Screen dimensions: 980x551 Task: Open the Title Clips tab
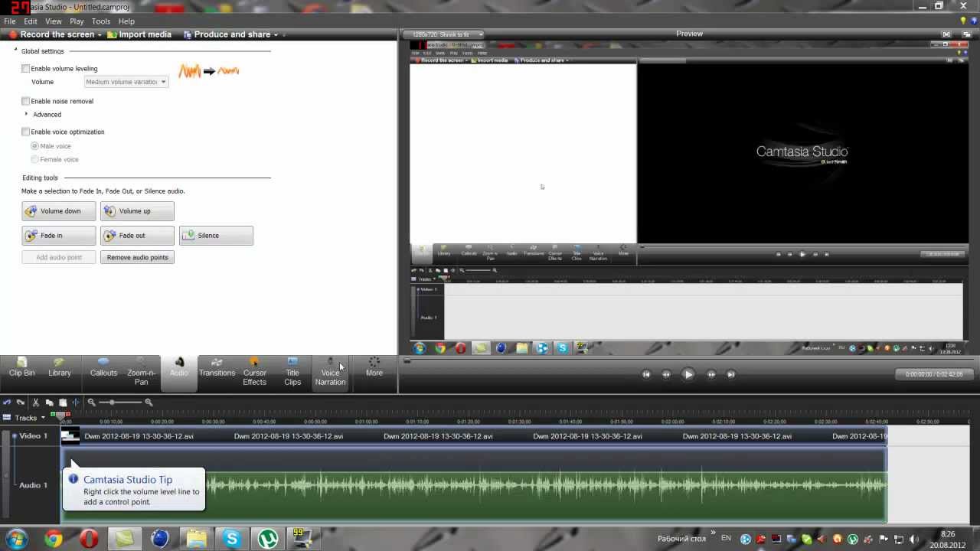point(292,373)
